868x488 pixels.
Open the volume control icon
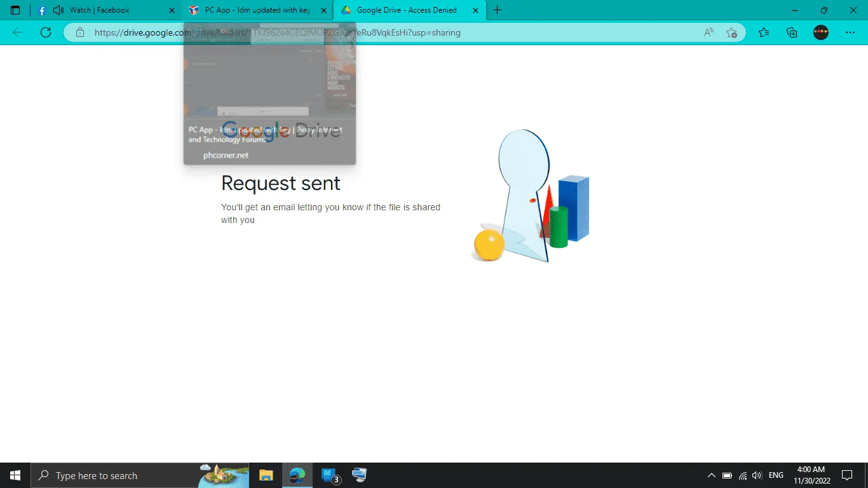pyautogui.click(x=757, y=475)
